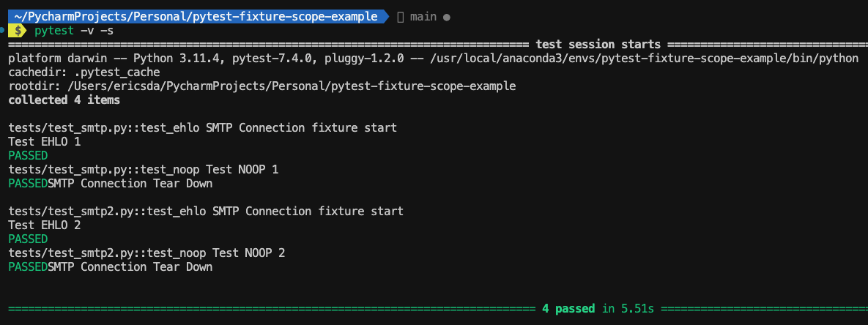
Task: Click tests/test_smtp.py::test_ehlo test name
Action: click(103, 127)
